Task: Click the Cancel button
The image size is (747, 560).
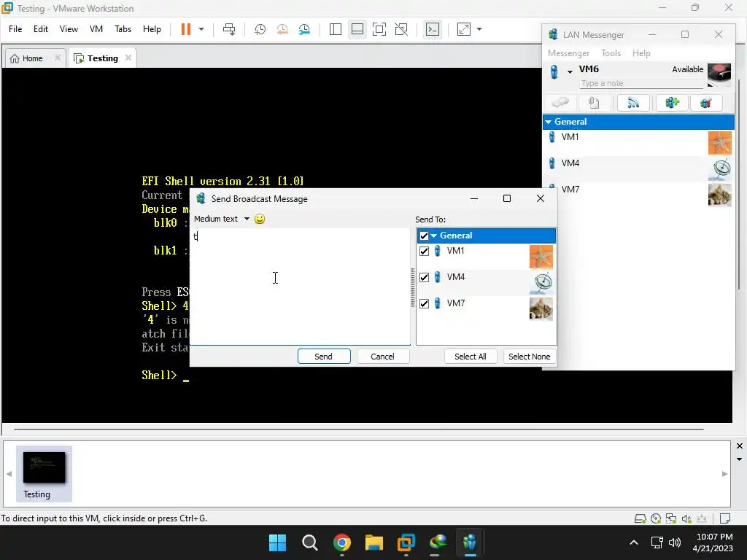Action: (x=382, y=356)
